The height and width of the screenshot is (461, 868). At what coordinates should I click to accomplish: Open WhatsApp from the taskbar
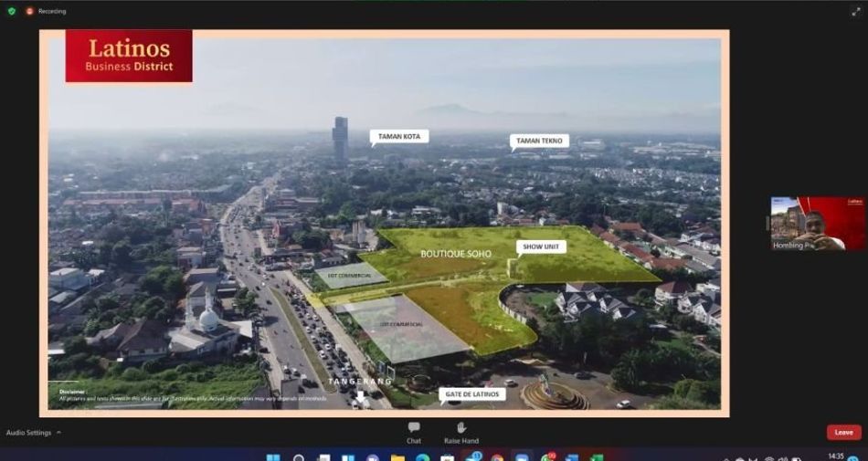pos(547,457)
